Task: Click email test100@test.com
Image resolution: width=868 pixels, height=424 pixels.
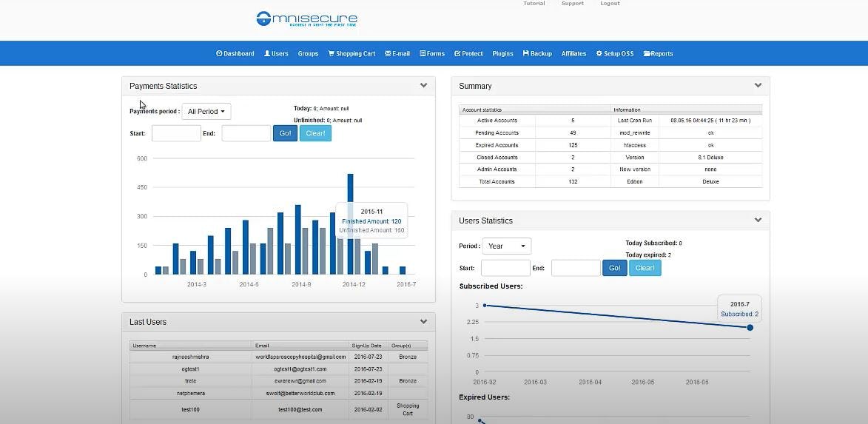Action: 300,410
